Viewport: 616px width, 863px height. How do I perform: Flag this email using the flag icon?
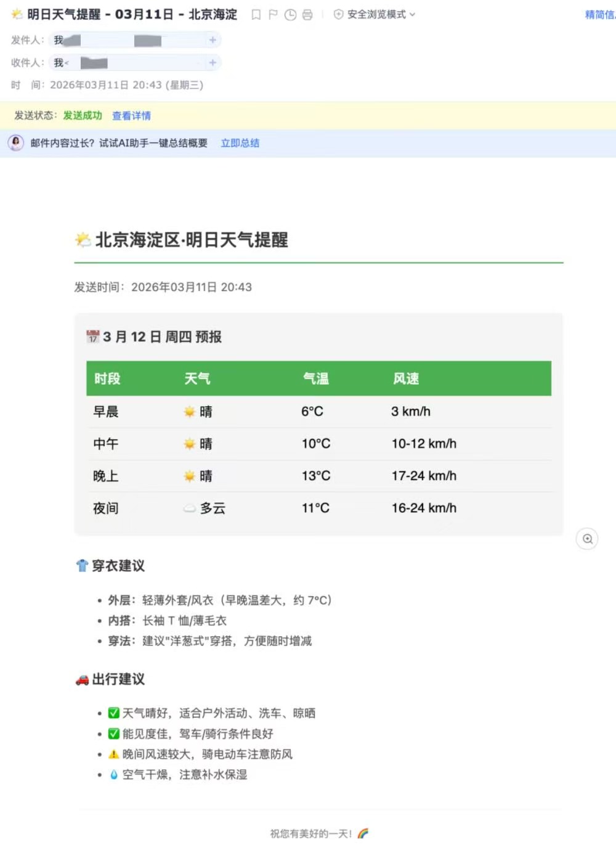pos(273,15)
